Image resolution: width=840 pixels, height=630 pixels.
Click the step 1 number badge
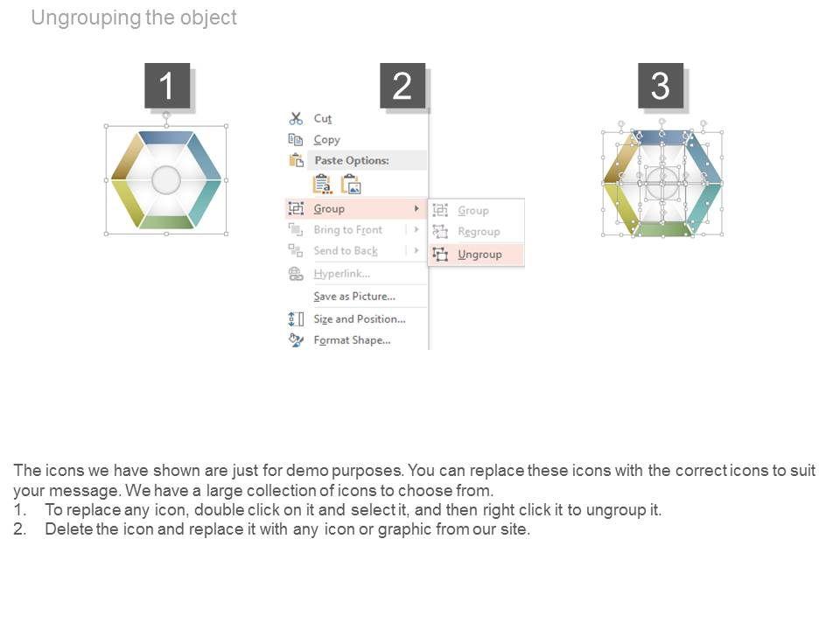click(x=167, y=86)
